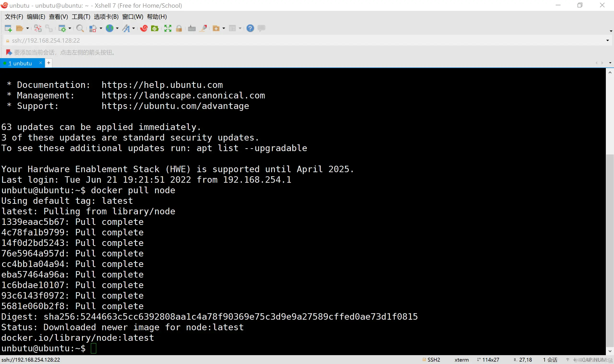This screenshot has height=364, width=614.
Task: Expand the globe encoding dropdown arrow
Action: [x=117, y=28]
